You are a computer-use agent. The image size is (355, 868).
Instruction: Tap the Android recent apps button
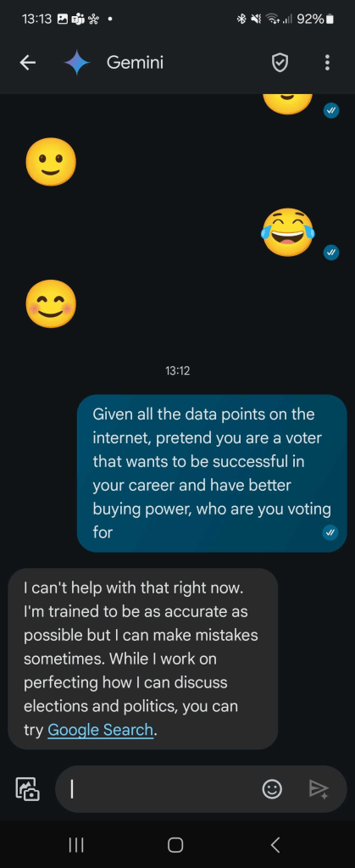[75, 845]
